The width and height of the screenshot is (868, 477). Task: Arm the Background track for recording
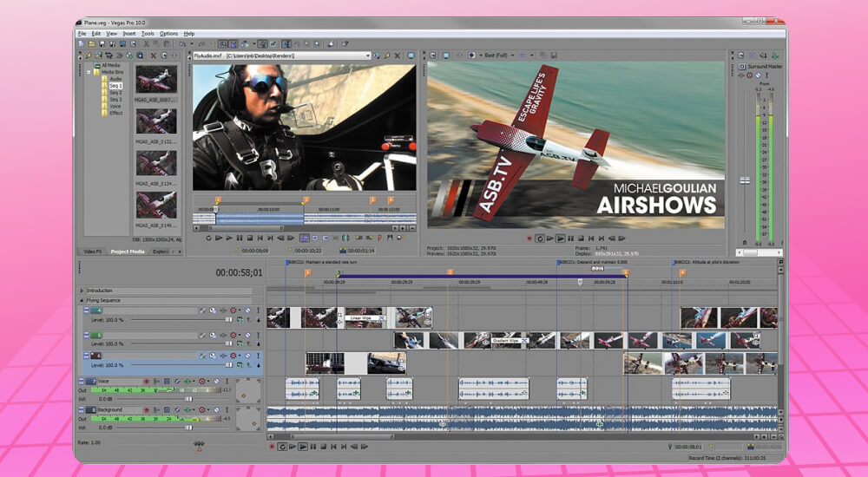(147, 410)
